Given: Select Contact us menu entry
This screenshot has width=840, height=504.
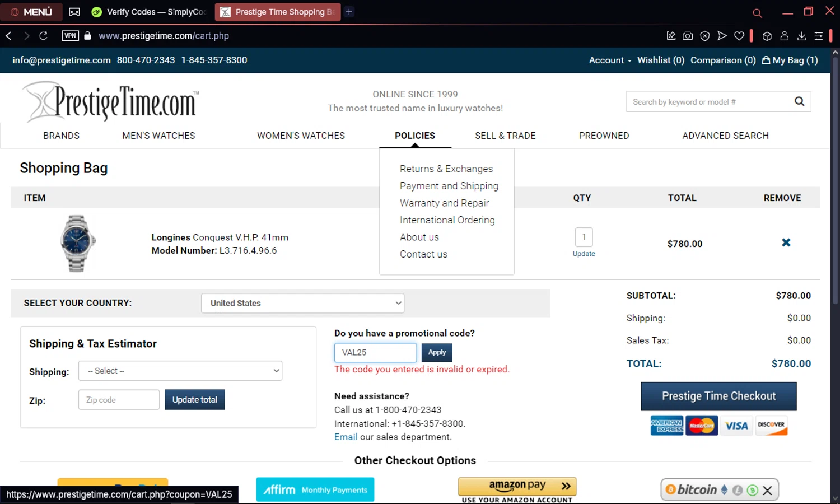Looking at the screenshot, I should click(x=423, y=254).
